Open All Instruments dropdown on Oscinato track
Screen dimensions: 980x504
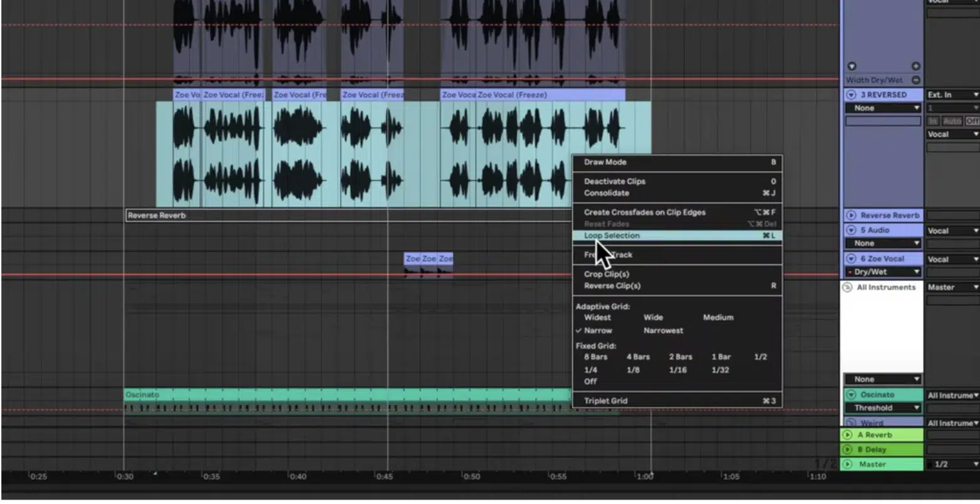tap(952, 396)
